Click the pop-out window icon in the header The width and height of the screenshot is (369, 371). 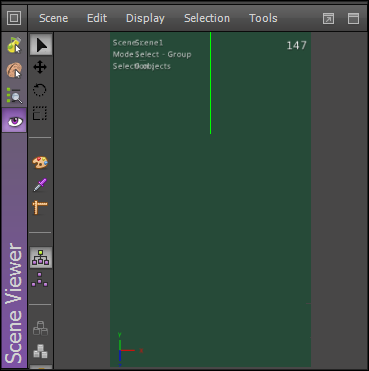click(328, 18)
